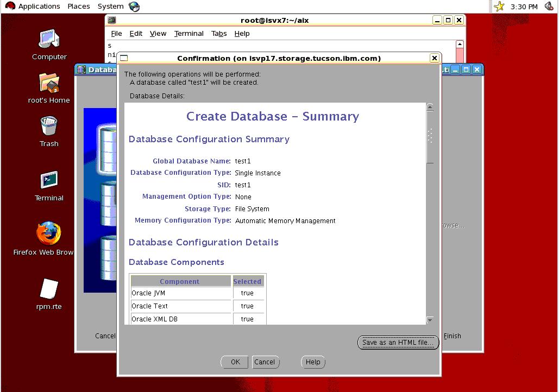The image size is (559, 392).
Task: Click scroll-up arrow of summary scrollbar
Action: 430,108
